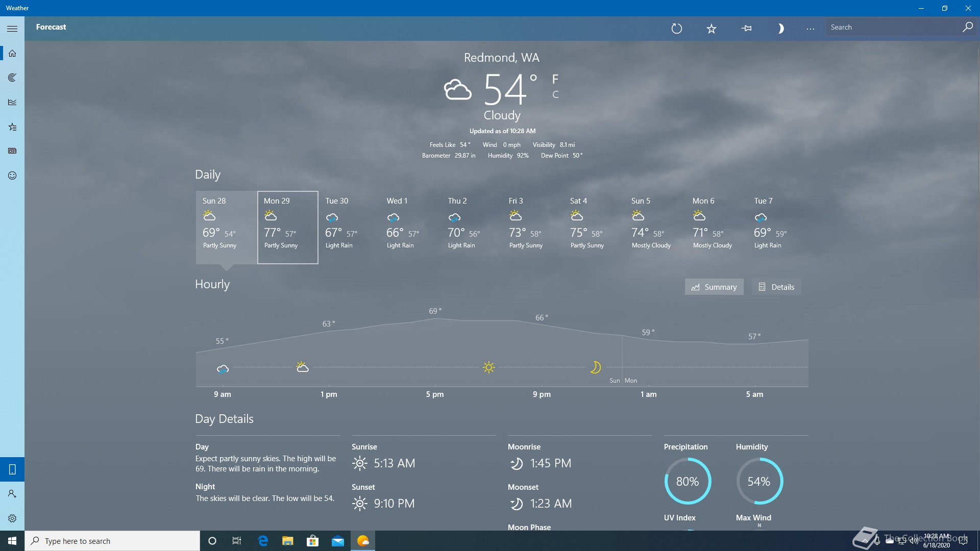Open Historical Weather chart icon
The width and height of the screenshot is (980, 551).
point(12,102)
